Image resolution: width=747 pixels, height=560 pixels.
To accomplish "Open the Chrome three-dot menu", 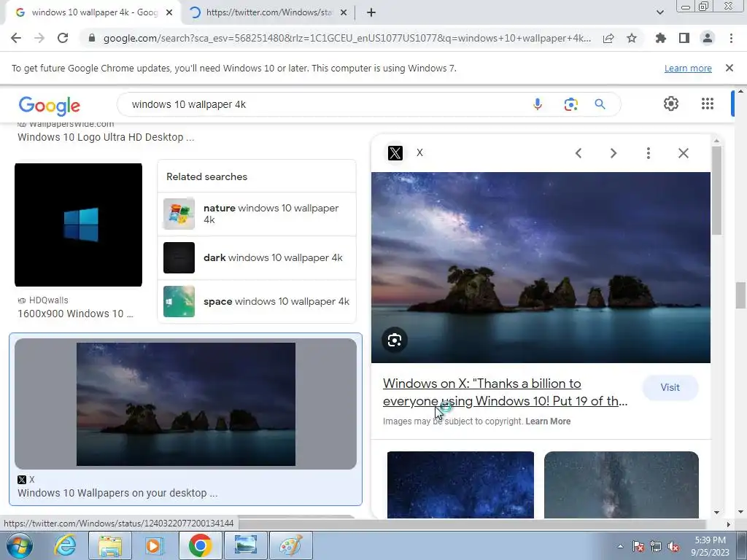I will point(731,38).
